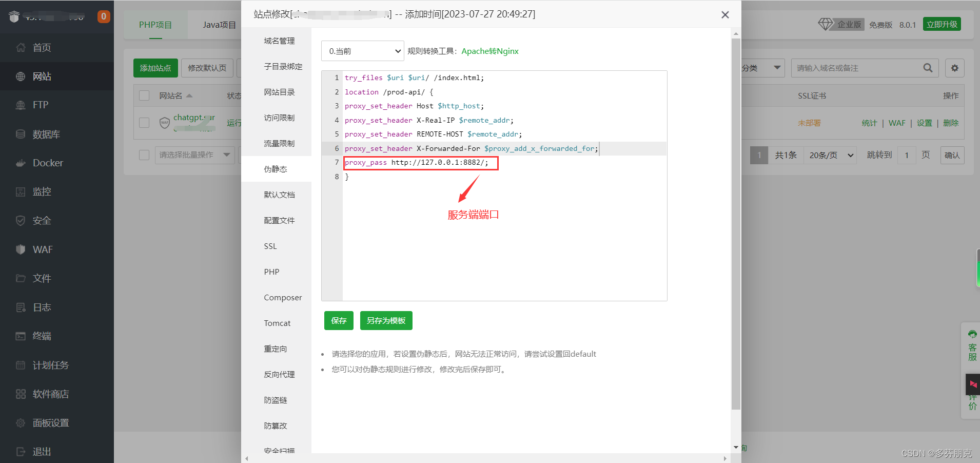The width and height of the screenshot is (980, 463).
Task: Click the 客服 customer service icon
Action: pos(972,334)
